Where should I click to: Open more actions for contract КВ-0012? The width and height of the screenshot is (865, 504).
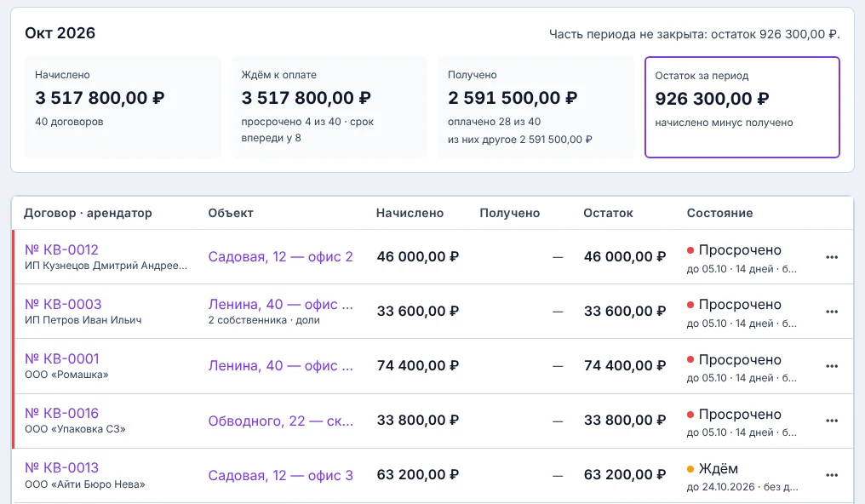[831, 257]
